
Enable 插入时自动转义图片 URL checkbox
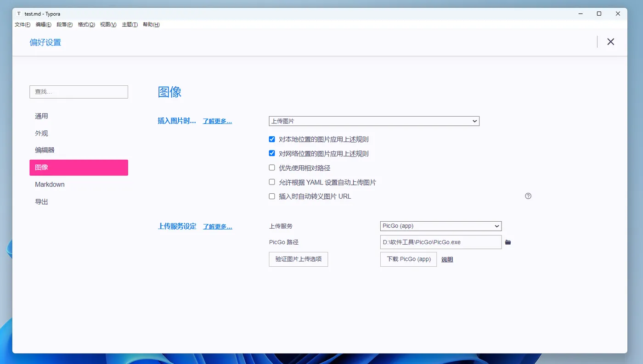point(272,196)
